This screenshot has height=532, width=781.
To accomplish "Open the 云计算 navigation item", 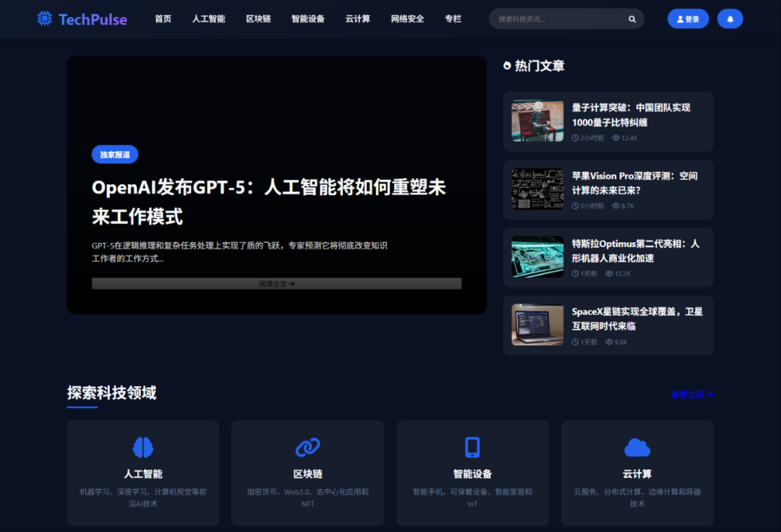I will pyautogui.click(x=358, y=19).
